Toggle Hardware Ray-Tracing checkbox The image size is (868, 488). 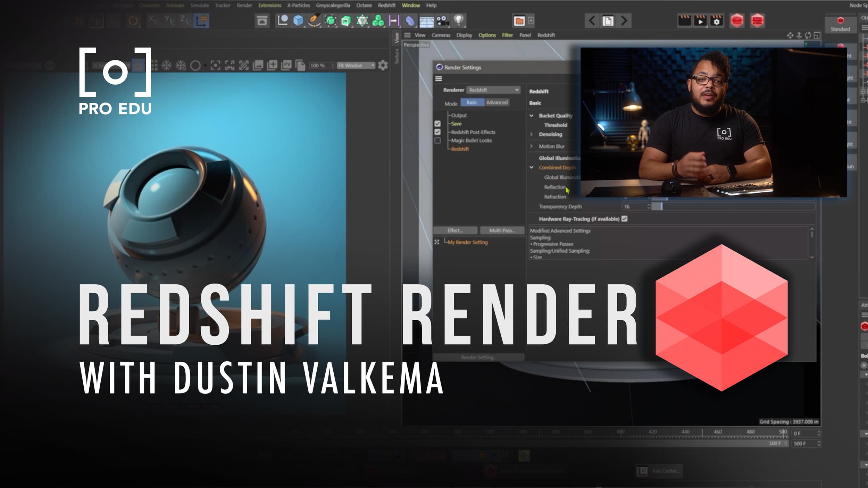click(625, 219)
